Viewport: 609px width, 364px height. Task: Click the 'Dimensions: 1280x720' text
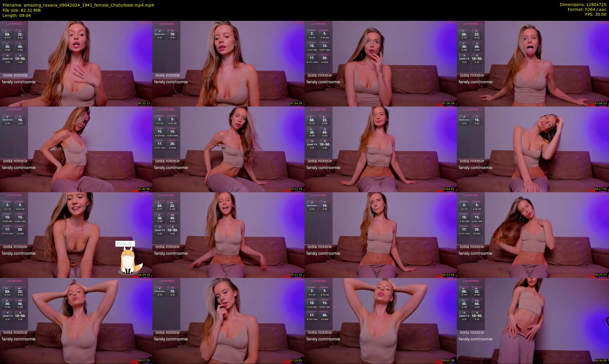pos(583,5)
